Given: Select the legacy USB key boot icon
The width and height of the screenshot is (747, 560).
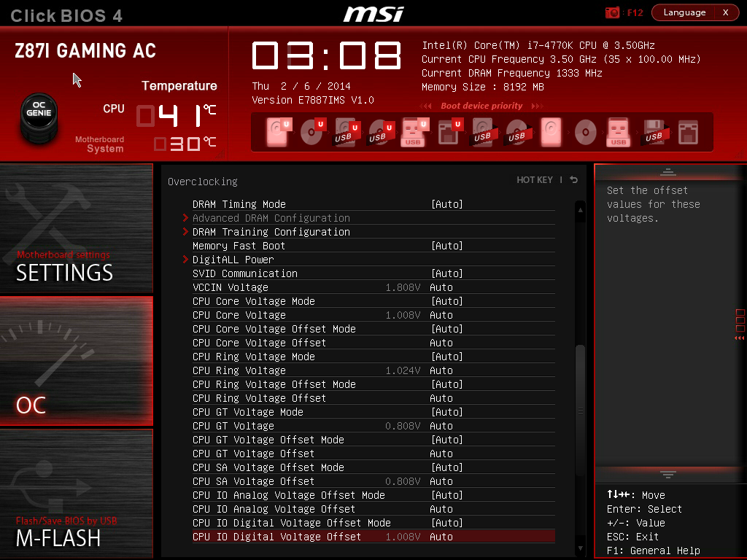Looking at the screenshot, I should [619, 132].
